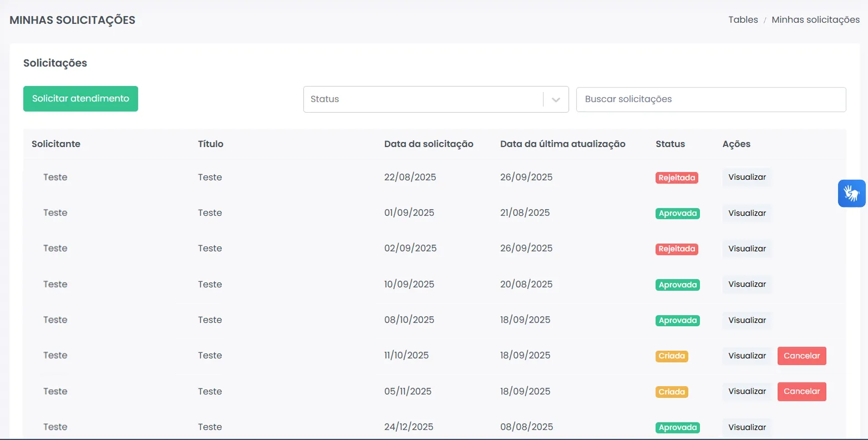This screenshot has height=440, width=868.
Task: Click the Status dropdown chevron arrow
Action: coord(555,99)
